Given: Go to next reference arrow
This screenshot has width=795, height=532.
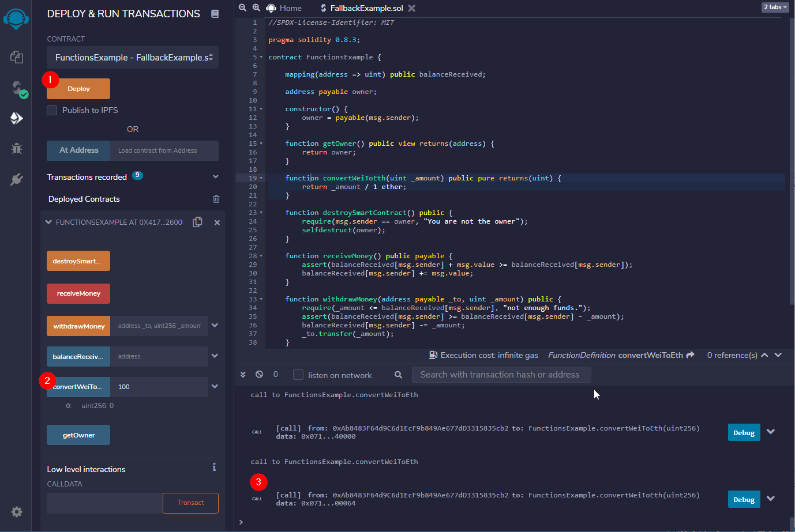Looking at the screenshot, I should (x=778, y=355).
